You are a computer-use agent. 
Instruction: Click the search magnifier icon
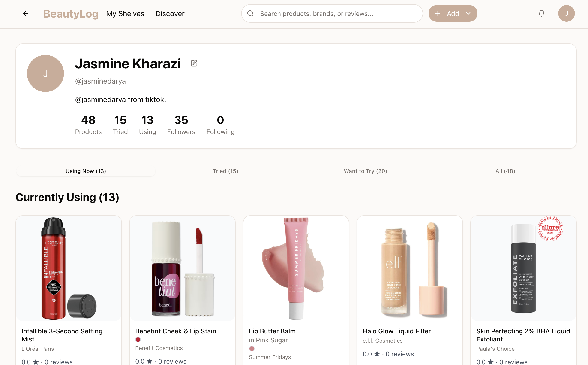[x=250, y=13]
